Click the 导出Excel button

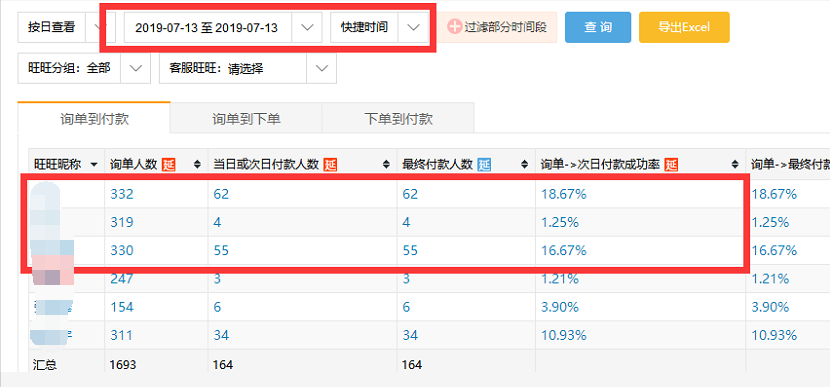click(x=684, y=27)
